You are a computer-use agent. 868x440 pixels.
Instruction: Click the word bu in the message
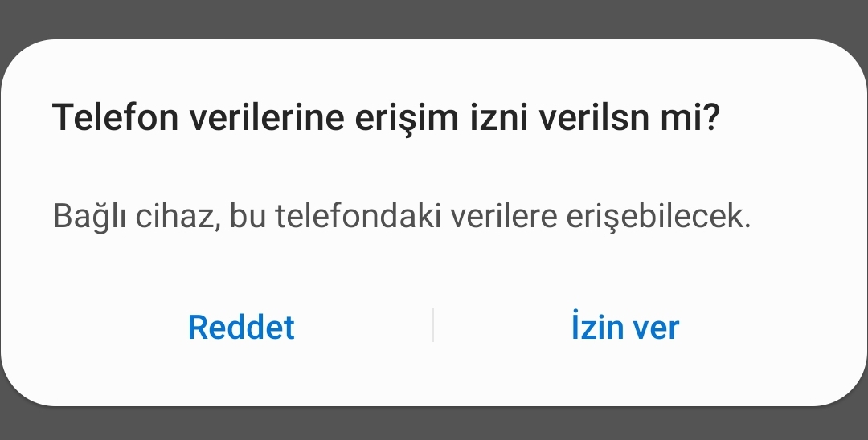(x=248, y=216)
